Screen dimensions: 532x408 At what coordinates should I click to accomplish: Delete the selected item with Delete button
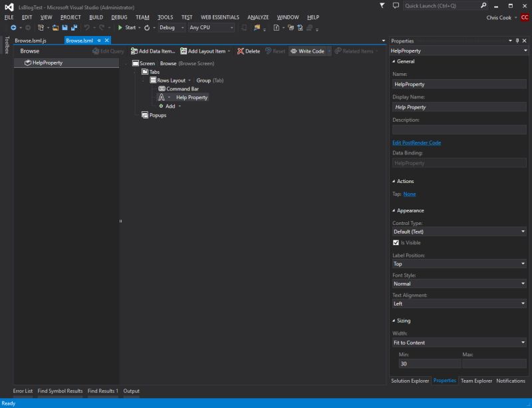click(x=249, y=51)
